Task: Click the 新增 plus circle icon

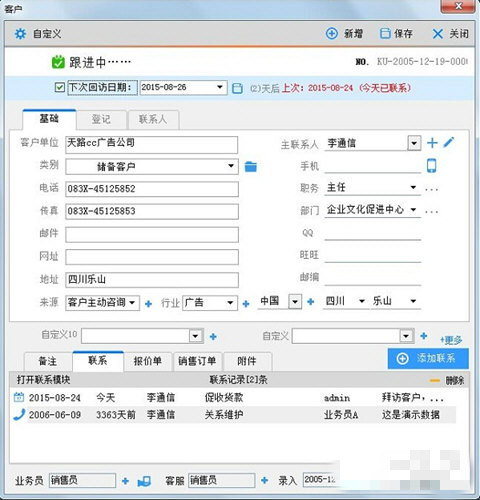Action: 331,33
